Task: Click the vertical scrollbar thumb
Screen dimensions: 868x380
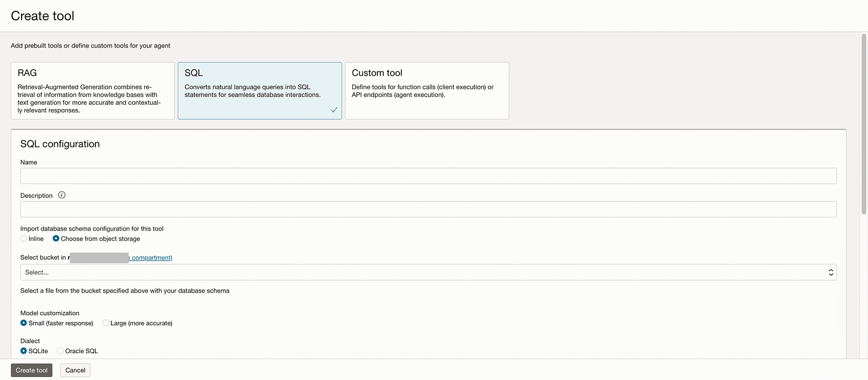Action: pos(864,124)
